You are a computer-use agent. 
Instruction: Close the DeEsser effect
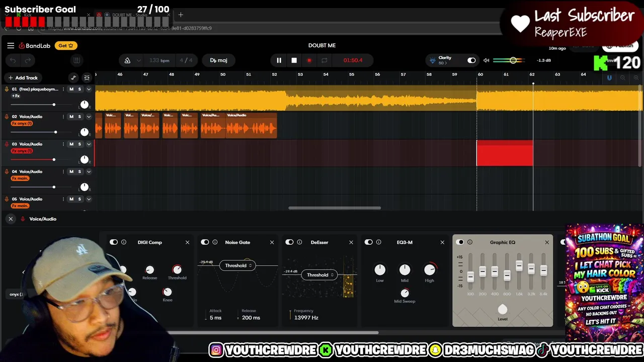351,242
